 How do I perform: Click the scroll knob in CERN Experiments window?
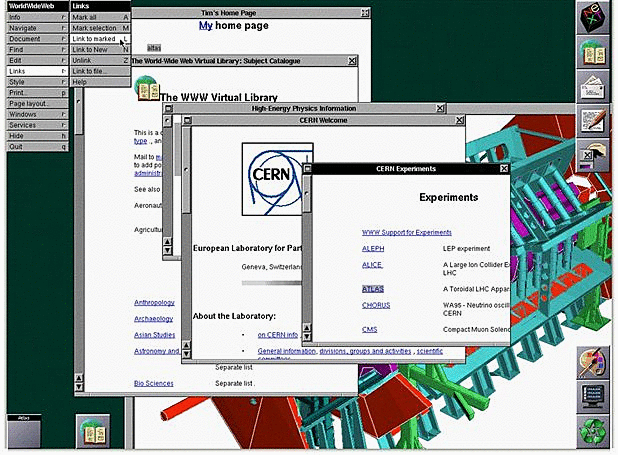click(307, 193)
